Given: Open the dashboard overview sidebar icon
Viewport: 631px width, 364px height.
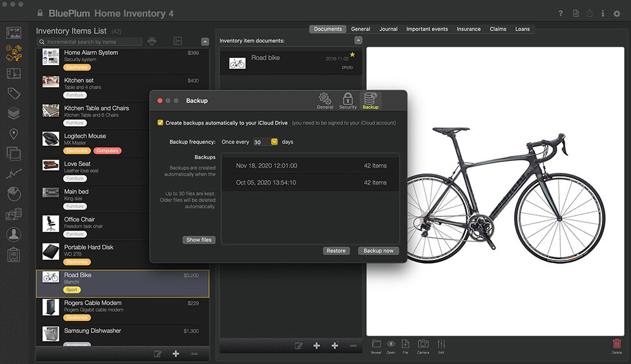Looking at the screenshot, I should point(14,33).
